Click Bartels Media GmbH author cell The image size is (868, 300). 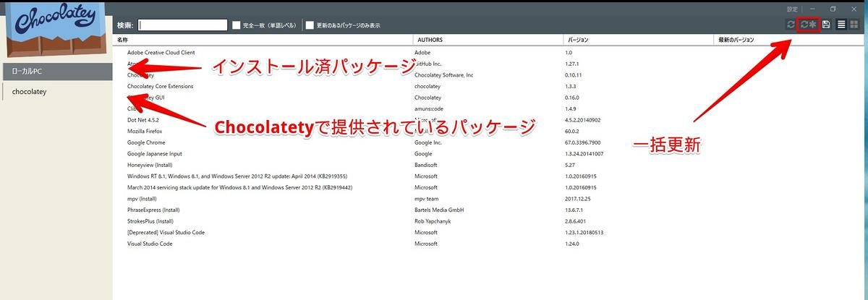(439, 210)
